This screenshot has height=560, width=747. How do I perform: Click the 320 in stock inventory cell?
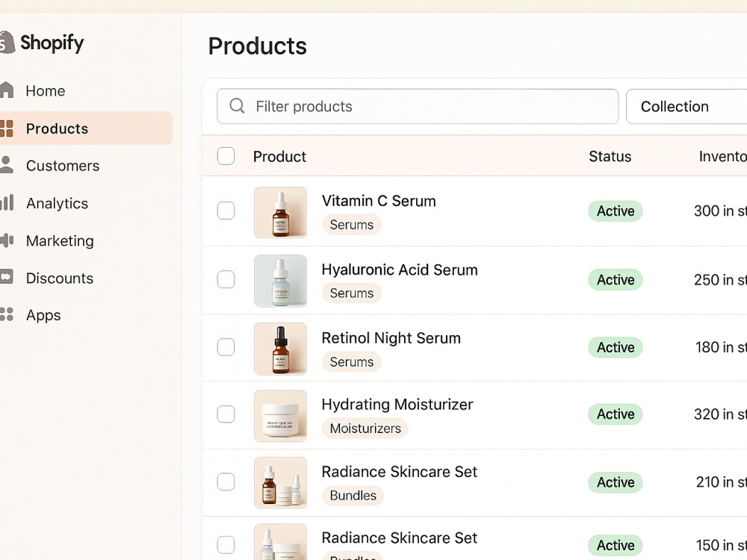pos(720,414)
